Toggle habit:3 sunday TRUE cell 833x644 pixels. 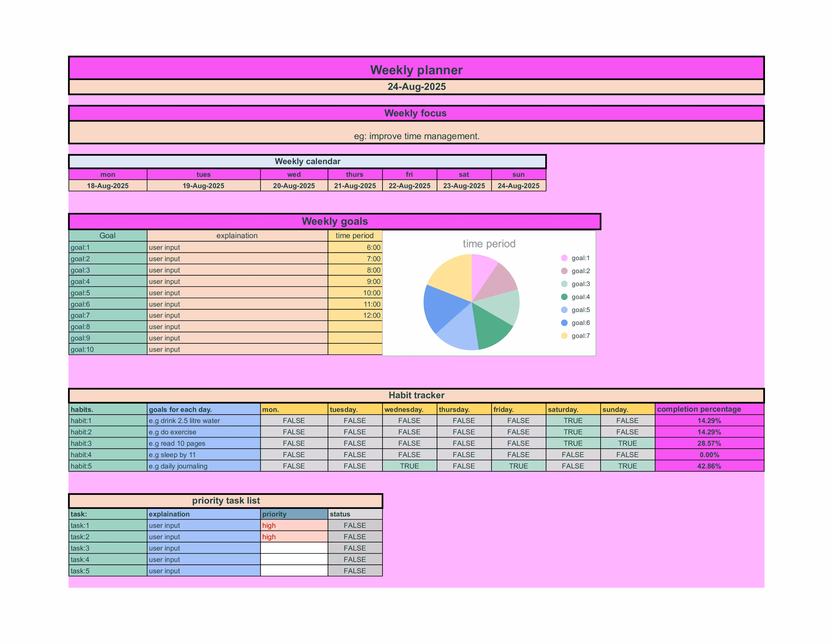[628, 443]
